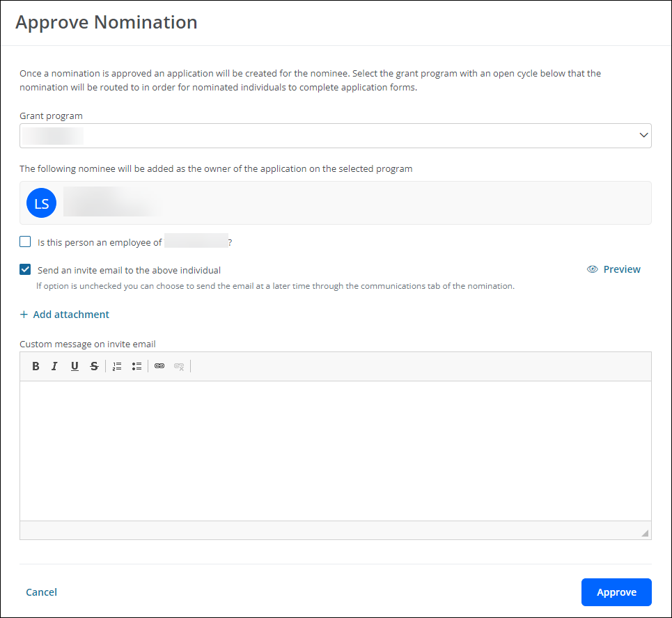Insert a bulleted list

coord(136,366)
